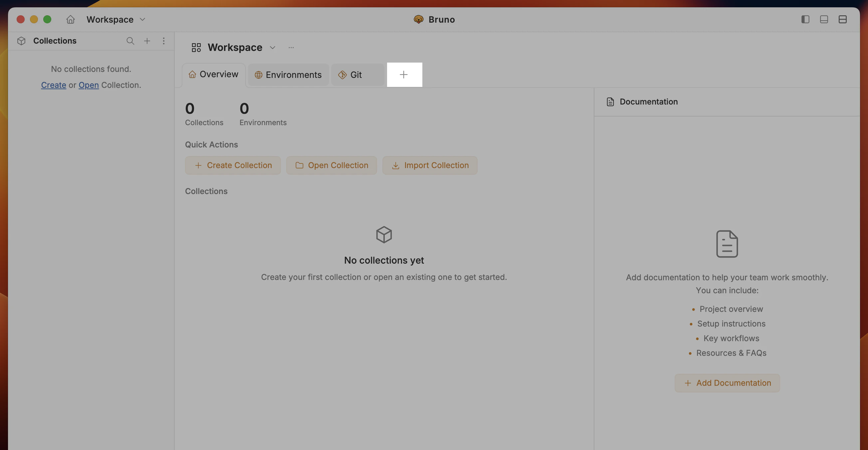
Task: Click the Documentation page icon
Action: (610, 101)
